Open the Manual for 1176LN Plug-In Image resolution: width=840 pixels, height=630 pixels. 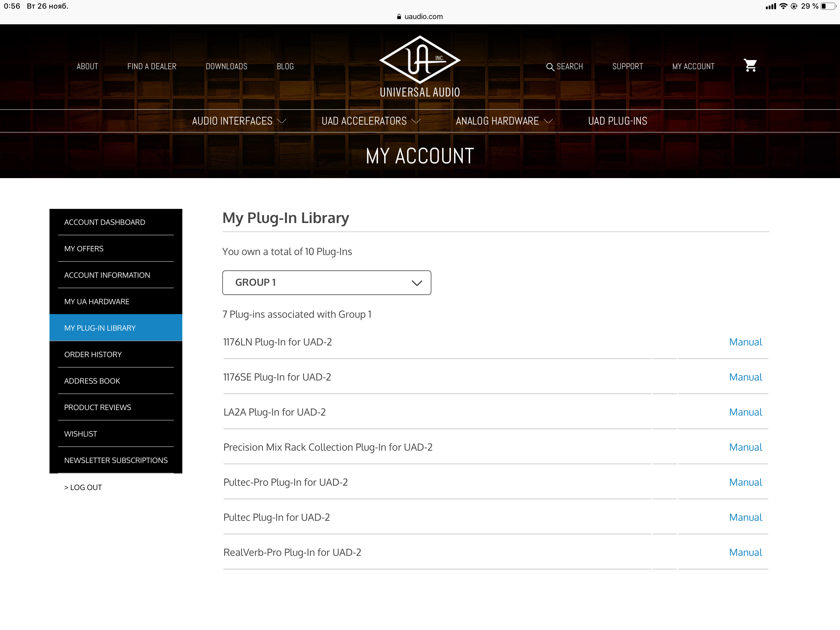[745, 342]
